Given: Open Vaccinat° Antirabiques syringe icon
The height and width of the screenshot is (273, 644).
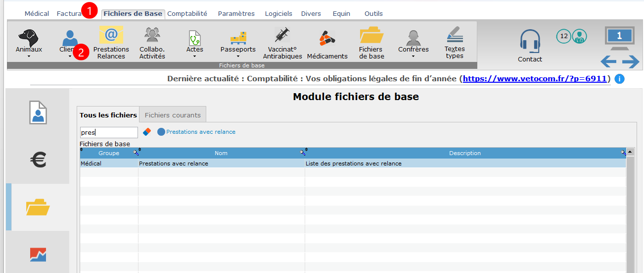Looking at the screenshot, I should 282,36.
